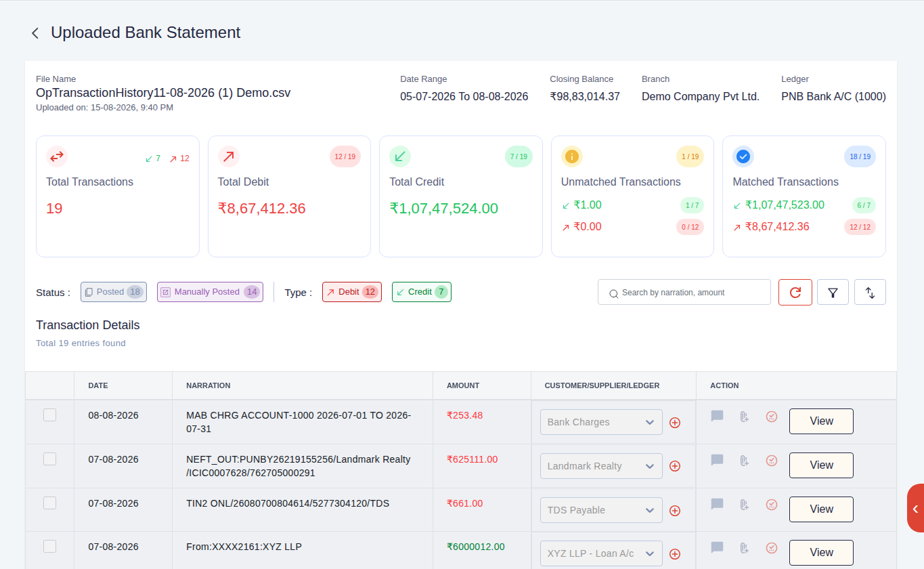Screen dimensions: 924x569
Task: Click plus icon beside TDS Payable dropdown
Action: (x=675, y=511)
